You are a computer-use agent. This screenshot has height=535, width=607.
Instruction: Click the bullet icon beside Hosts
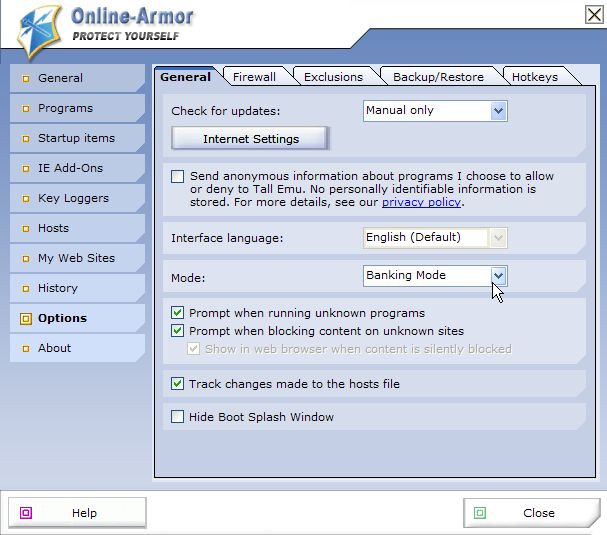click(26, 229)
